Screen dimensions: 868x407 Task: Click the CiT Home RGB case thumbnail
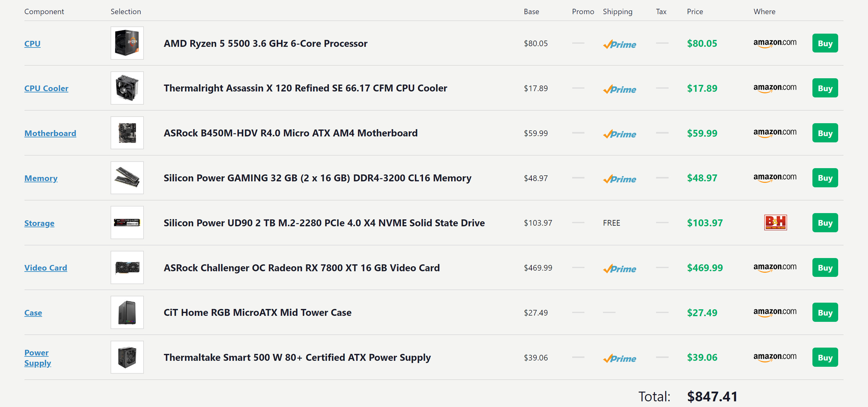[x=127, y=312]
